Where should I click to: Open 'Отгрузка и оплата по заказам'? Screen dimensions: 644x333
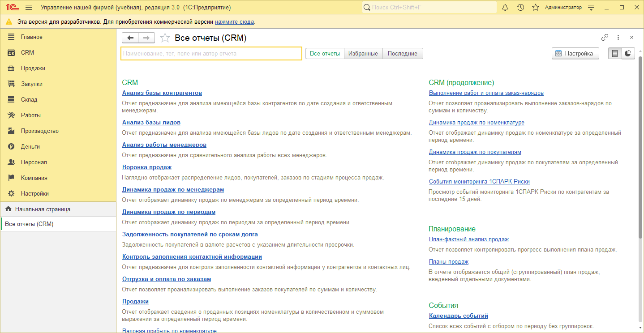pos(167,279)
